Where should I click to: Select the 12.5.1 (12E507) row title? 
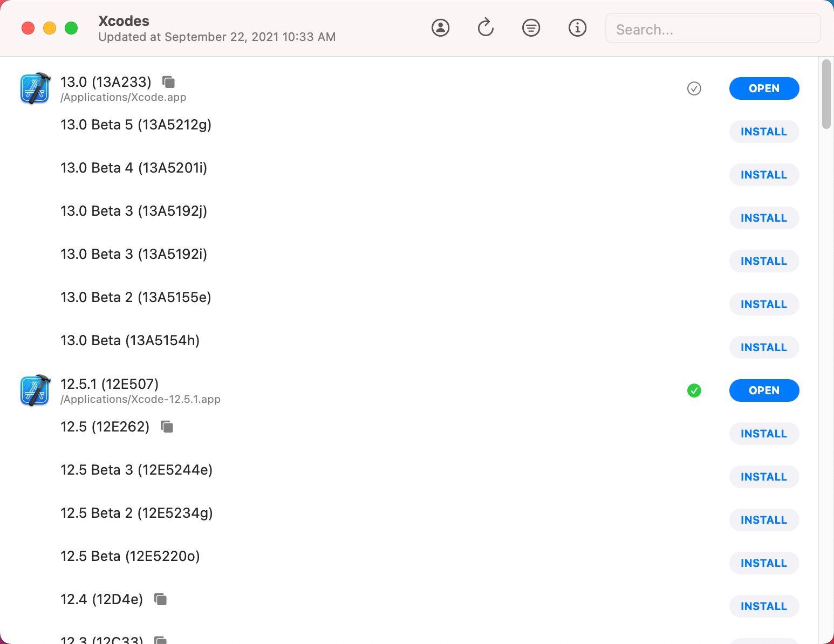coord(110,384)
